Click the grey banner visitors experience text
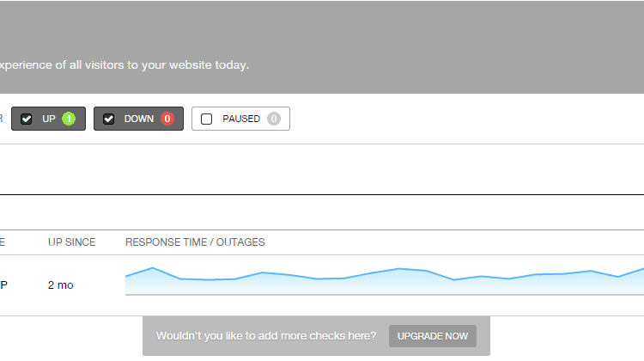This screenshot has width=644, height=361. (x=124, y=65)
